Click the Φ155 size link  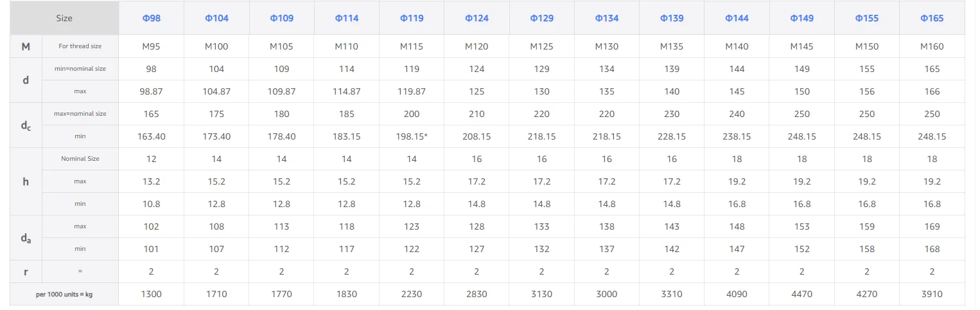tap(867, 18)
